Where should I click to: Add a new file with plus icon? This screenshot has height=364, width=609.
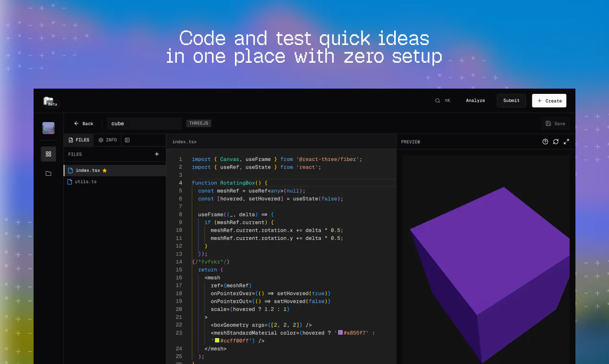tap(157, 154)
